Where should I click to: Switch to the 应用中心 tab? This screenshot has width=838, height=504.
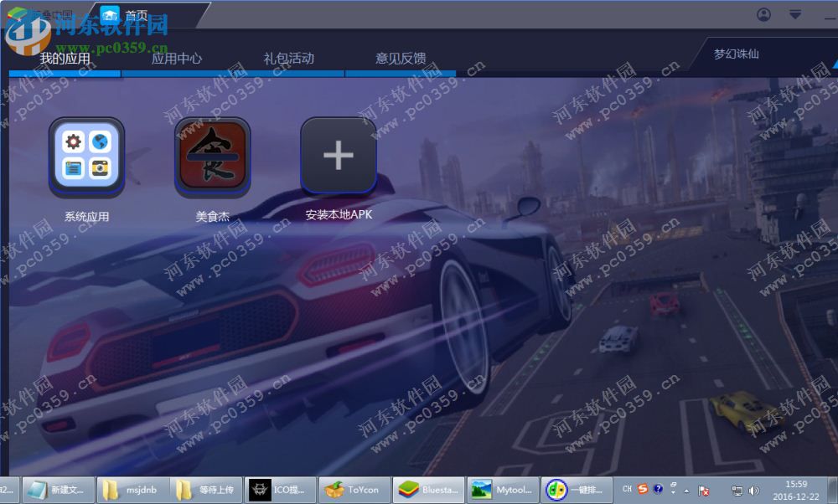[177, 59]
